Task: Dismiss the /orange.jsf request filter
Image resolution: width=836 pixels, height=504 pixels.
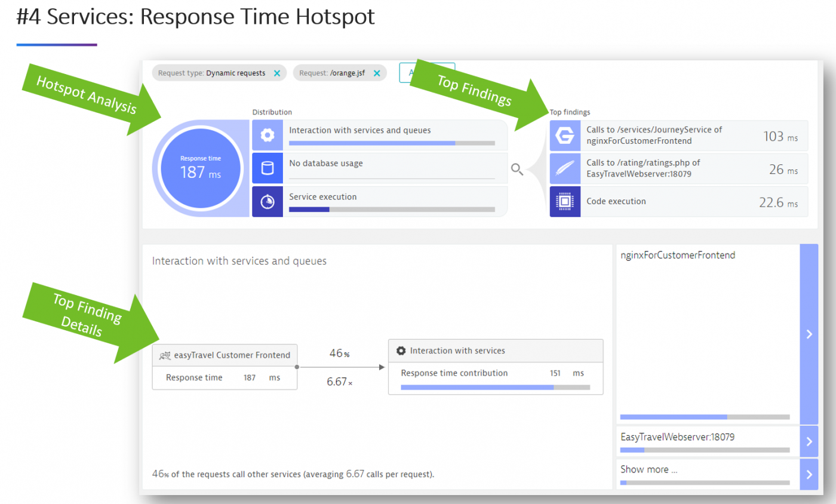Action: [x=376, y=72]
